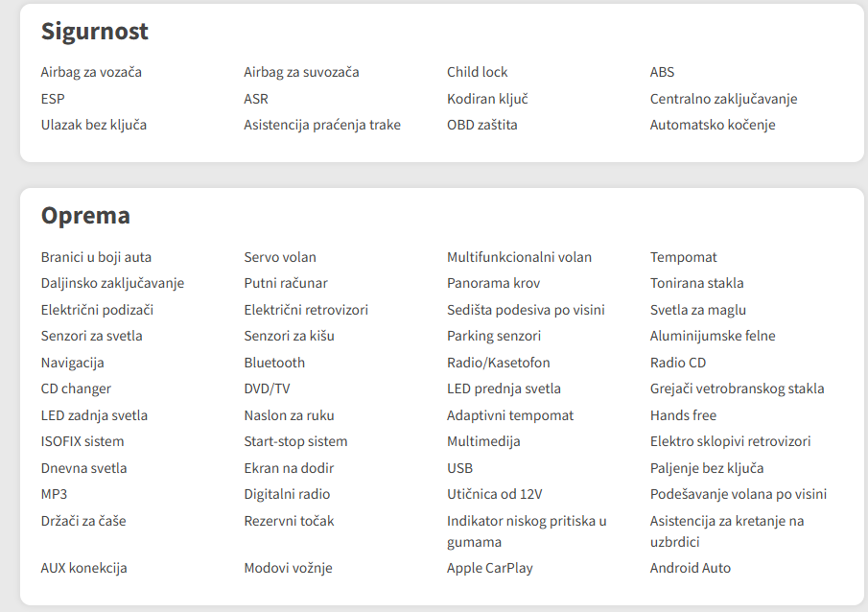The width and height of the screenshot is (868, 612).
Task: Click the 'Tempomat' equipment entry
Action: (683, 257)
